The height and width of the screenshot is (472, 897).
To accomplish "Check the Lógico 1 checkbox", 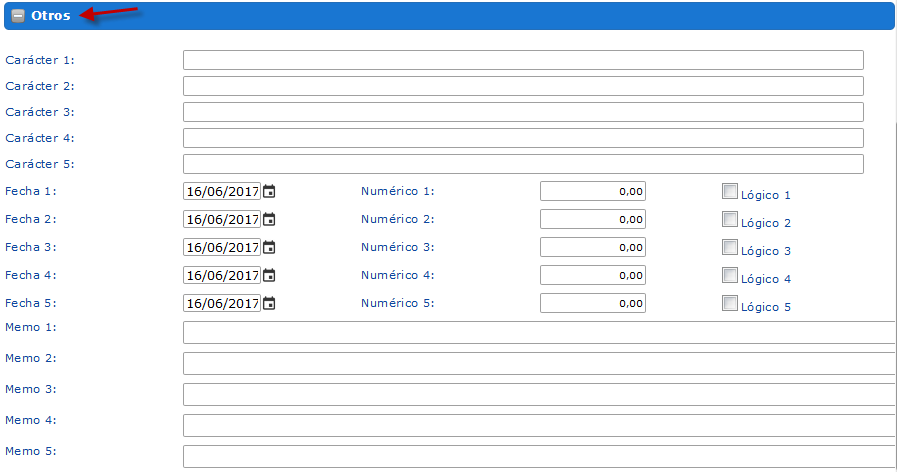I will tap(729, 191).
